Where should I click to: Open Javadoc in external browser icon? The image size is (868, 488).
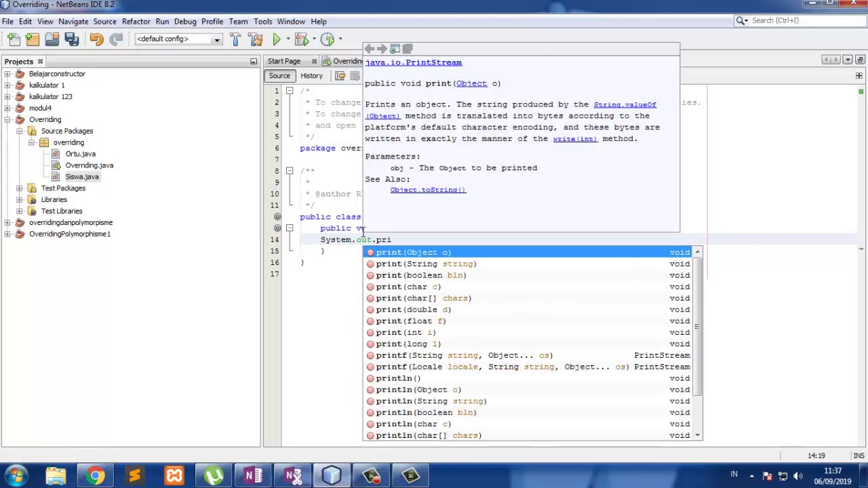click(395, 49)
